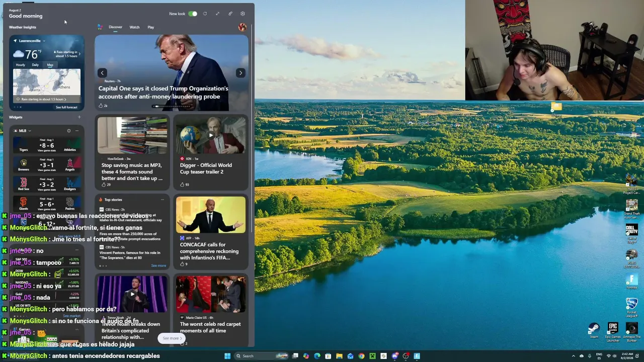This screenshot has width=644, height=362.
Task: Open Amnesia The Bunker desktop shortcut
Action: (x=632, y=332)
